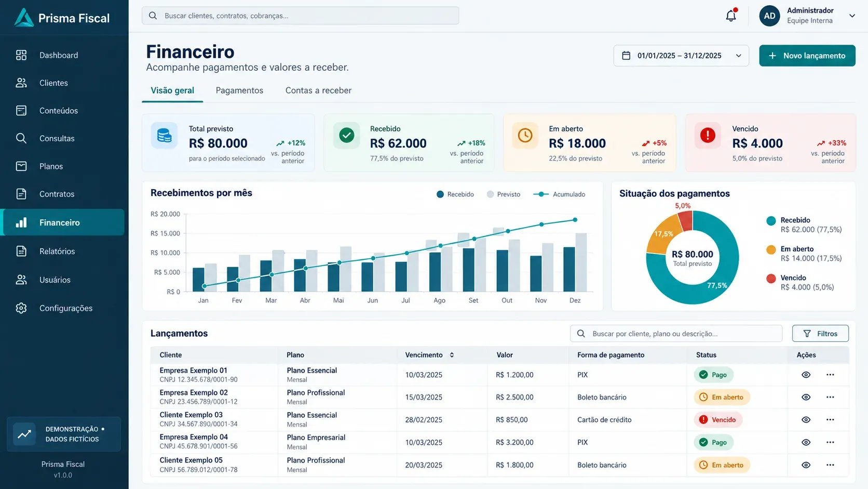View details of Empresa Exemplo 04 entry
868x489 pixels.
pos(806,442)
